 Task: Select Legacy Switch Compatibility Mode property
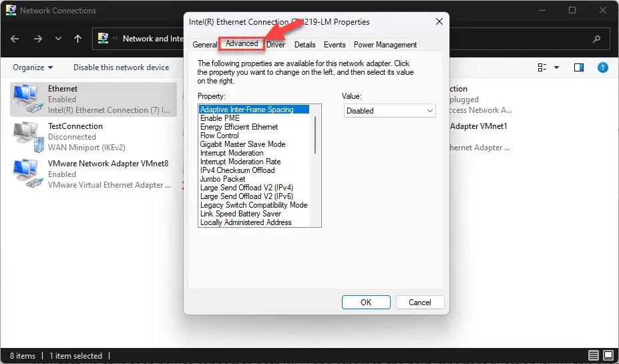point(254,205)
